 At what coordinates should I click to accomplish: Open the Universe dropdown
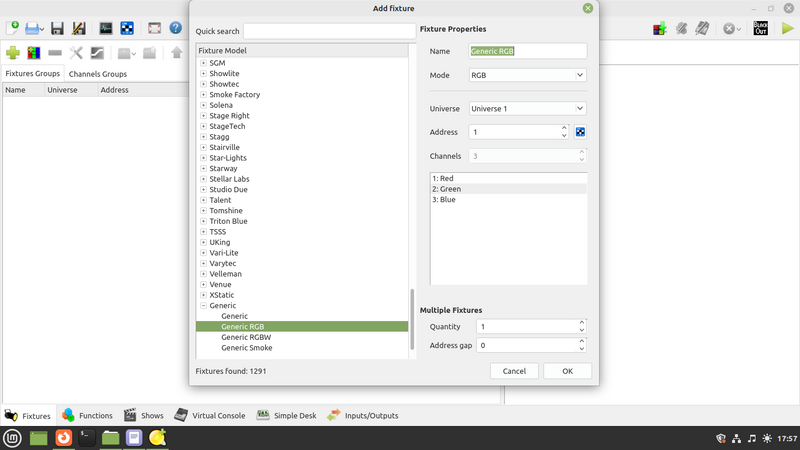(x=528, y=109)
